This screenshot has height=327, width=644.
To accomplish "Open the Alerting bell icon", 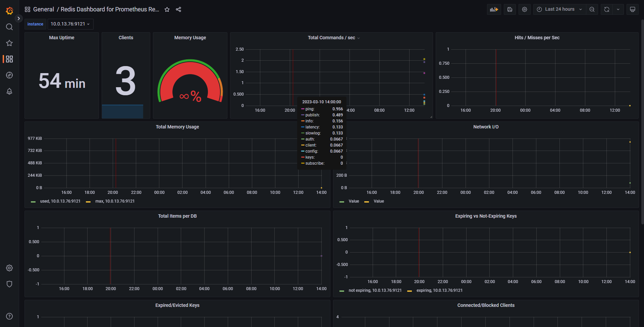I will coord(9,91).
